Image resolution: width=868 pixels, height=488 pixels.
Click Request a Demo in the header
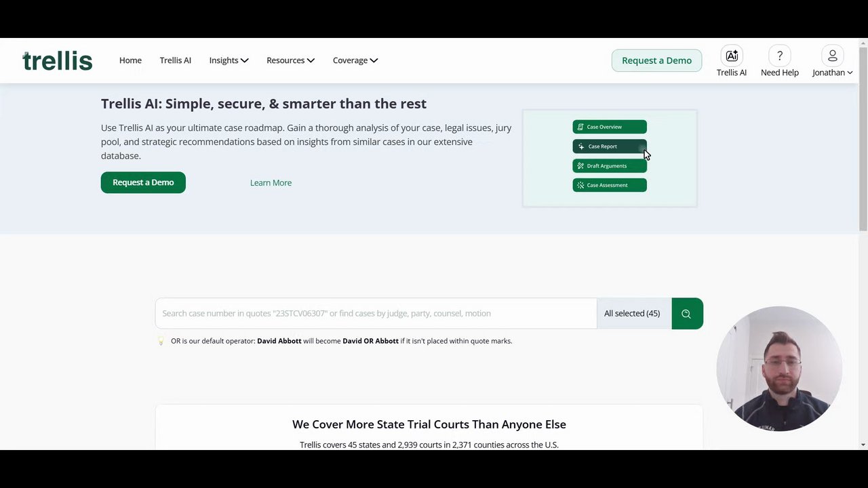coord(656,60)
